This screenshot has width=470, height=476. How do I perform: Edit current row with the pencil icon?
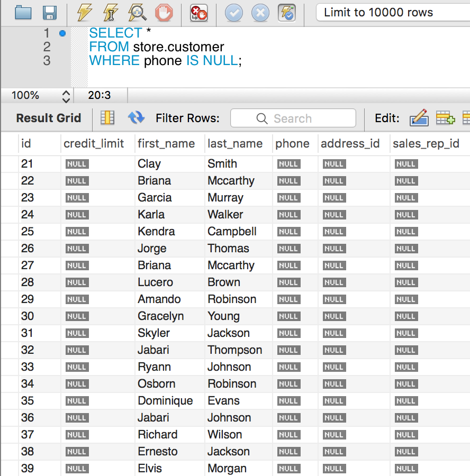click(x=419, y=118)
